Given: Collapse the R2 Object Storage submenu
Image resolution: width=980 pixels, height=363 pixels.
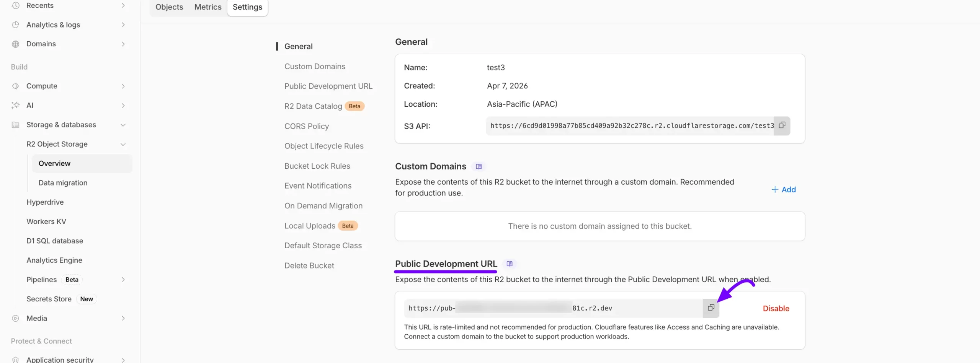Looking at the screenshot, I should point(123,144).
